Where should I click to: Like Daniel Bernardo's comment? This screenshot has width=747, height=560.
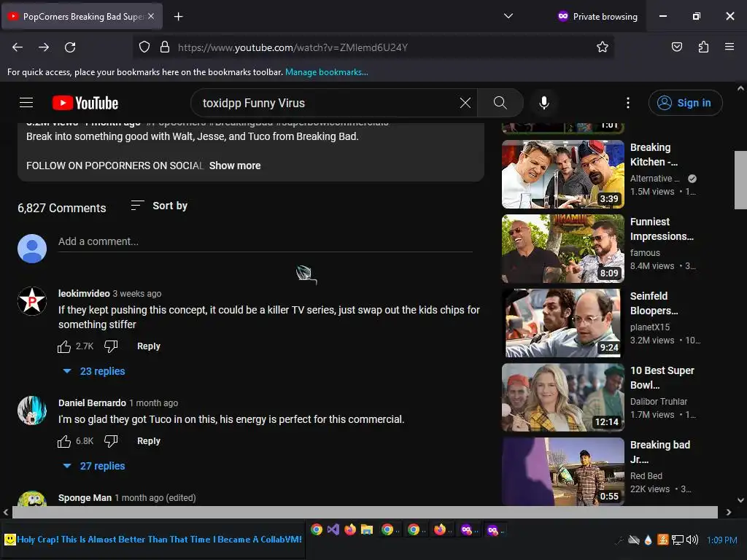click(x=64, y=441)
